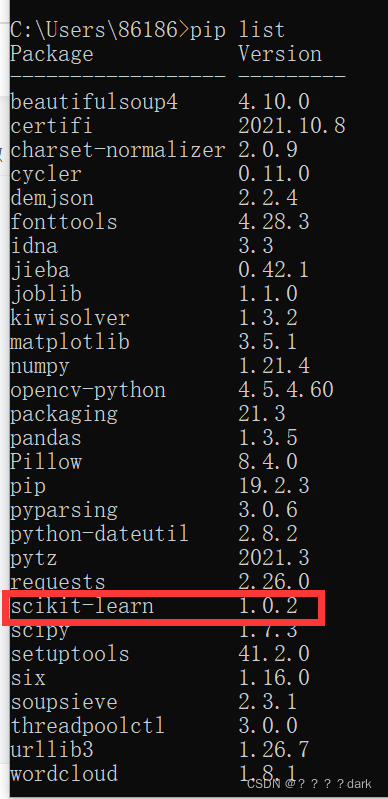Click urllib3 version 1.26.7

pyautogui.click(x=274, y=749)
